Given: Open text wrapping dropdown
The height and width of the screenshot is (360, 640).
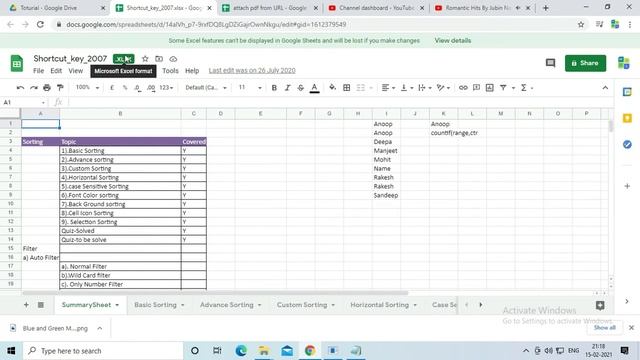Looking at the screenshot, I should 425,88.
